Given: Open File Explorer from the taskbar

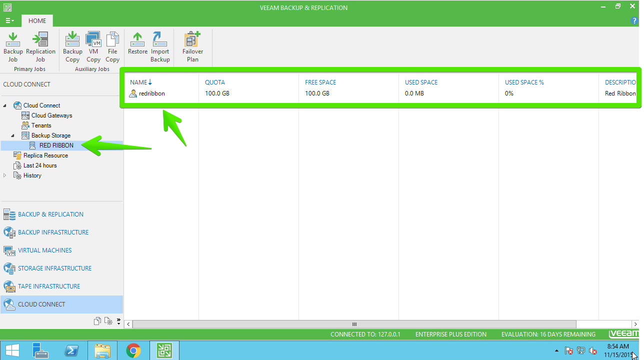Looking at the screenshot, I should click(102, 351).
